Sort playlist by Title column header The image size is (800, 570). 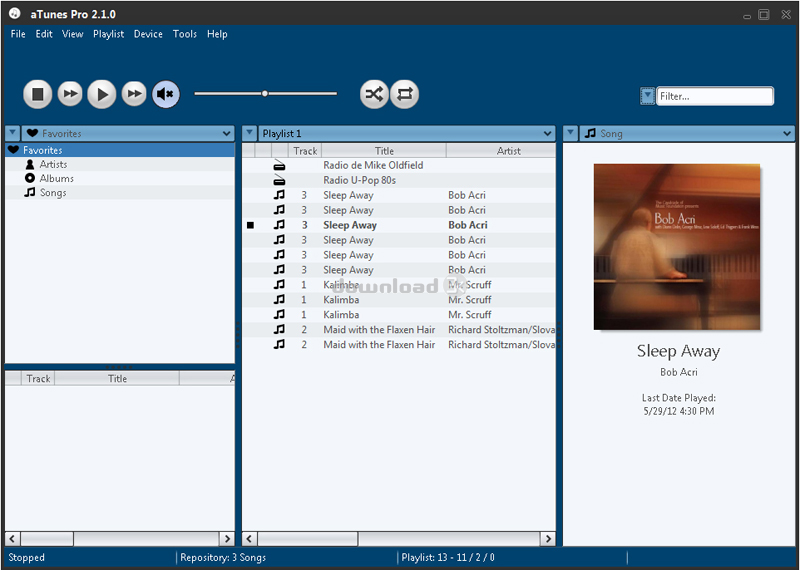384,151
